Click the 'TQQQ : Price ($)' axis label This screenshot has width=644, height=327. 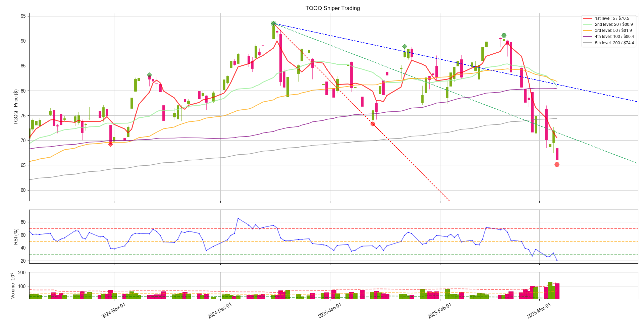pyautogui.click(x=16, y=107)
